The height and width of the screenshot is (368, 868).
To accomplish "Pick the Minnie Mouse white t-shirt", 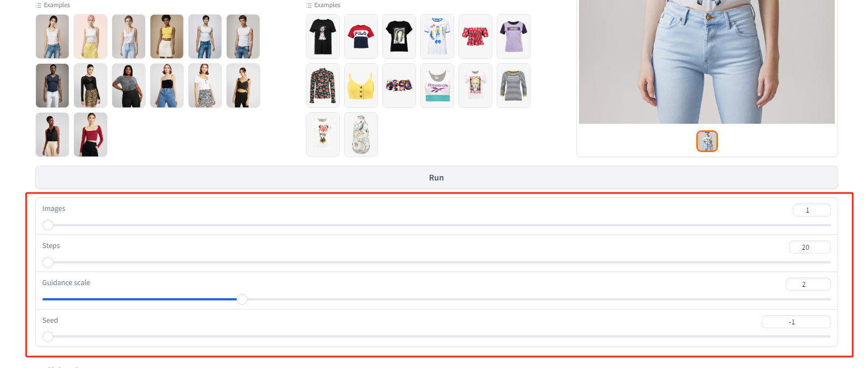I will click(x=323, y=135).
